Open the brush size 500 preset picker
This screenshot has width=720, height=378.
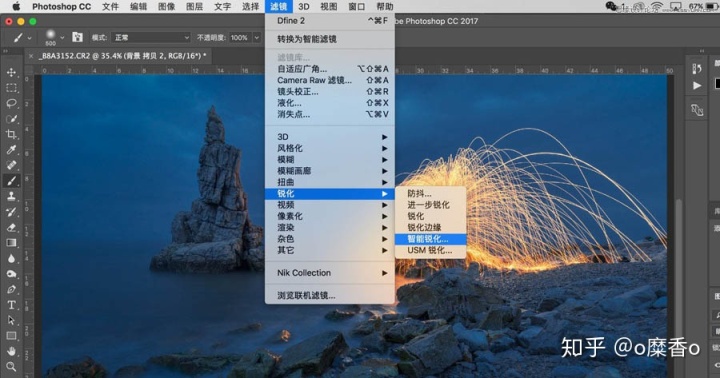pos(62,38)
